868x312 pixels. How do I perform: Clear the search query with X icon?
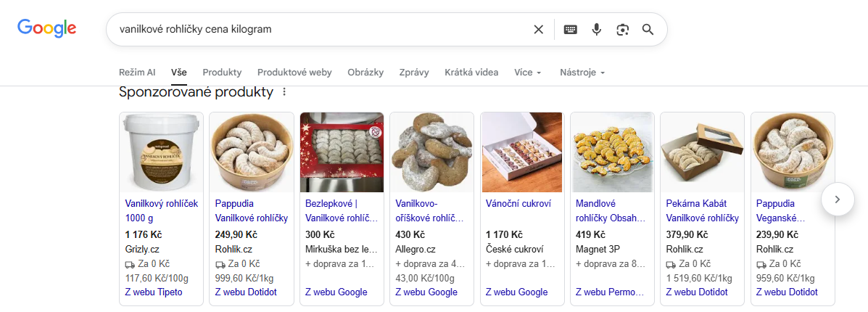(538, 30)
